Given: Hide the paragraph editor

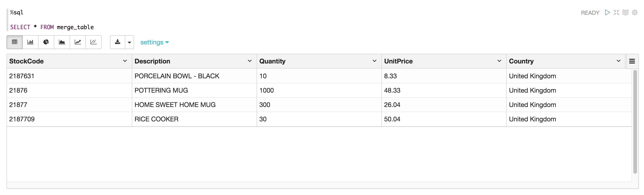Looking at the screenshot, I should pos(616,13).
